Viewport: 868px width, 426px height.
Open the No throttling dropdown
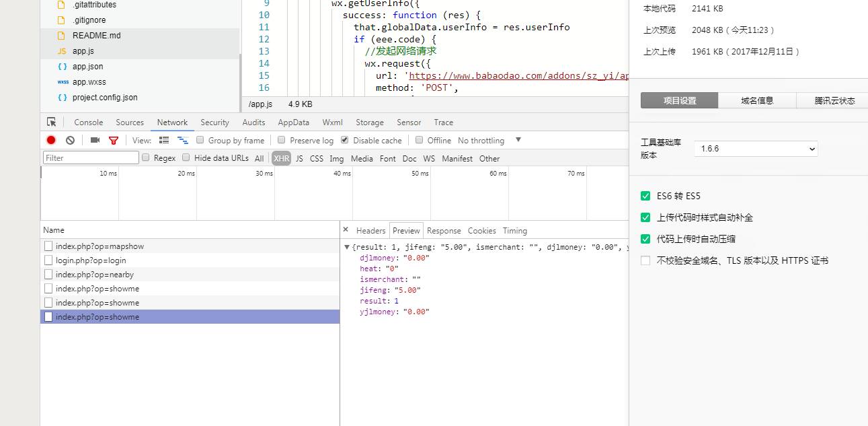pos(518,140)
